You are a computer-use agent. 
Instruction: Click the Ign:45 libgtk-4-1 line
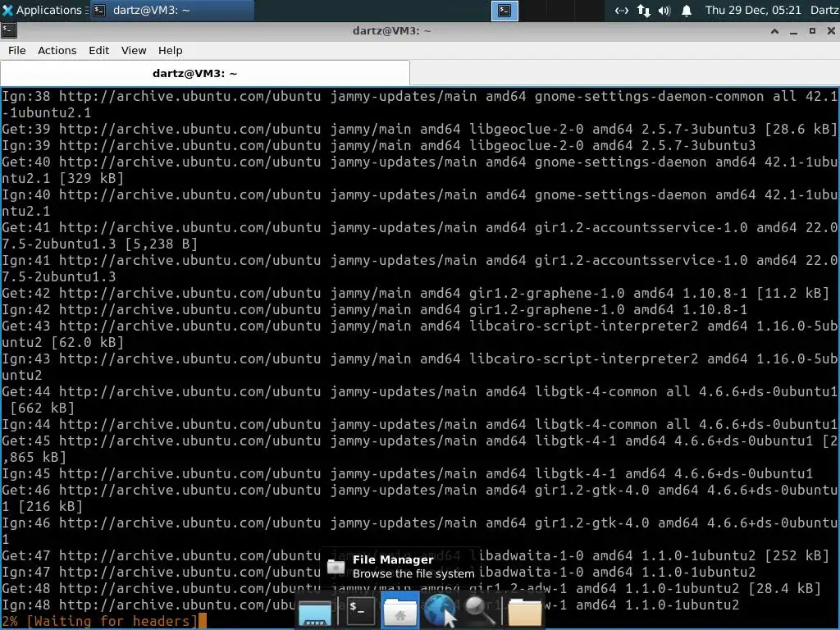pyautogui.click(x=407, y=473)
